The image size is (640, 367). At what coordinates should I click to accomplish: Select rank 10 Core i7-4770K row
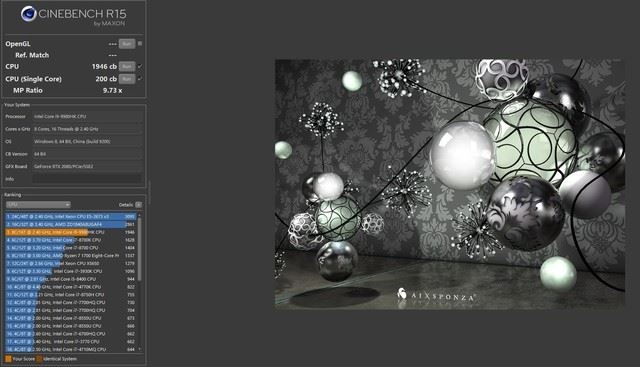(x=71, y=287)
